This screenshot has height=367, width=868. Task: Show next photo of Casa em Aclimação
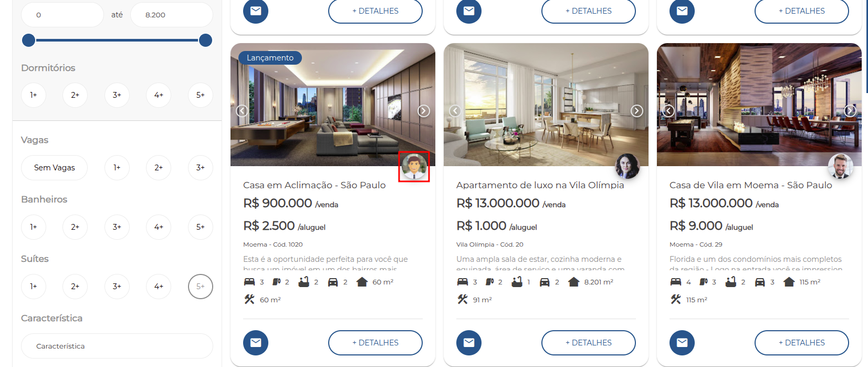[x=424, y=111]
